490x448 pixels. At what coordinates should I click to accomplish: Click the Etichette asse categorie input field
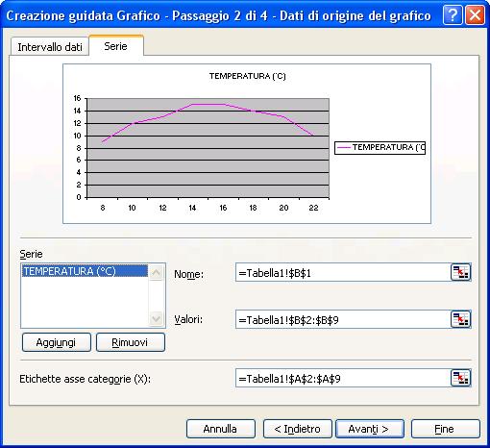click(343, 378)
